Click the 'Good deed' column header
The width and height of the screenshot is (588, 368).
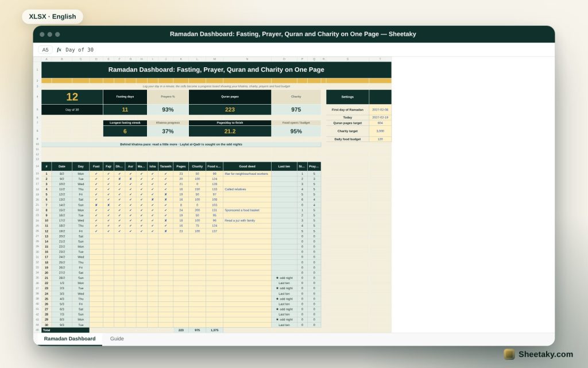(247, 166)
